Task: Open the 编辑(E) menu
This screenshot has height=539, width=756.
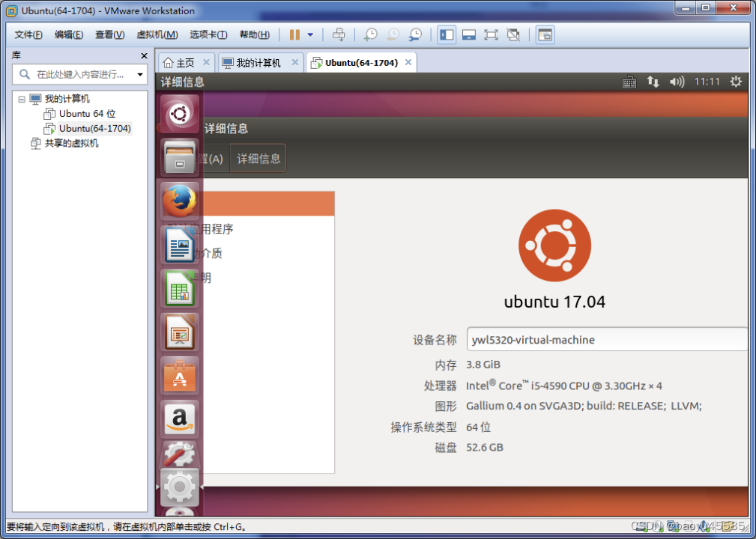Action: [x=69, y=34]
